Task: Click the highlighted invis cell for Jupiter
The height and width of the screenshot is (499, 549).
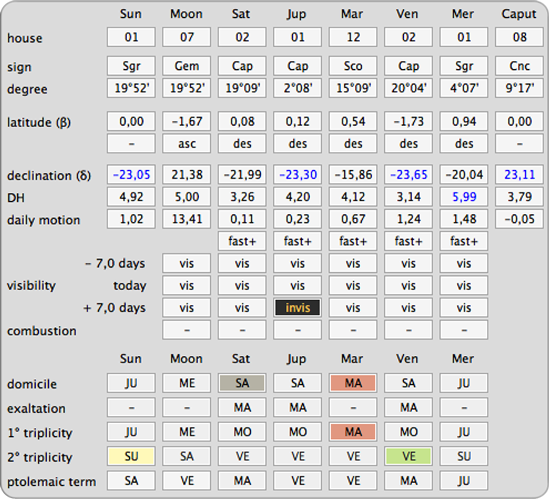Action: 298,308
